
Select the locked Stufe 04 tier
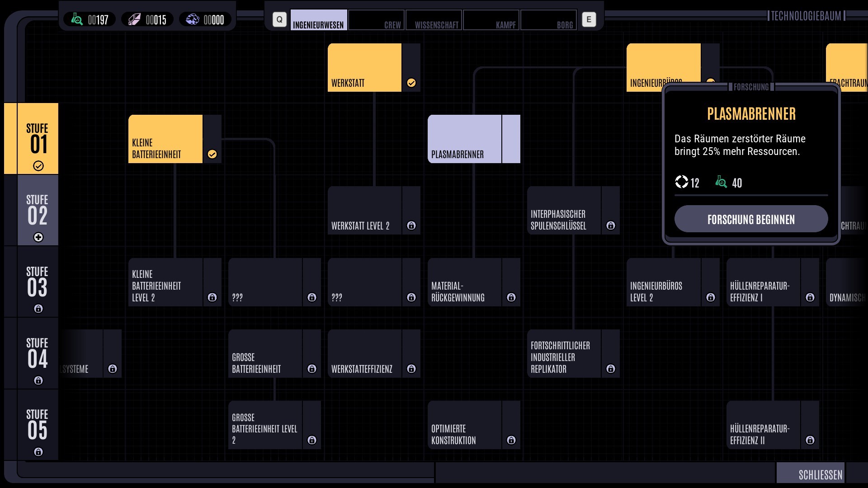38,353
